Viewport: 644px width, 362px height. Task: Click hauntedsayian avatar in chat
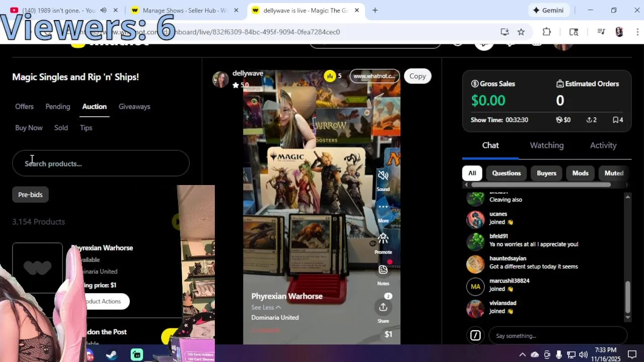point(475,264)
